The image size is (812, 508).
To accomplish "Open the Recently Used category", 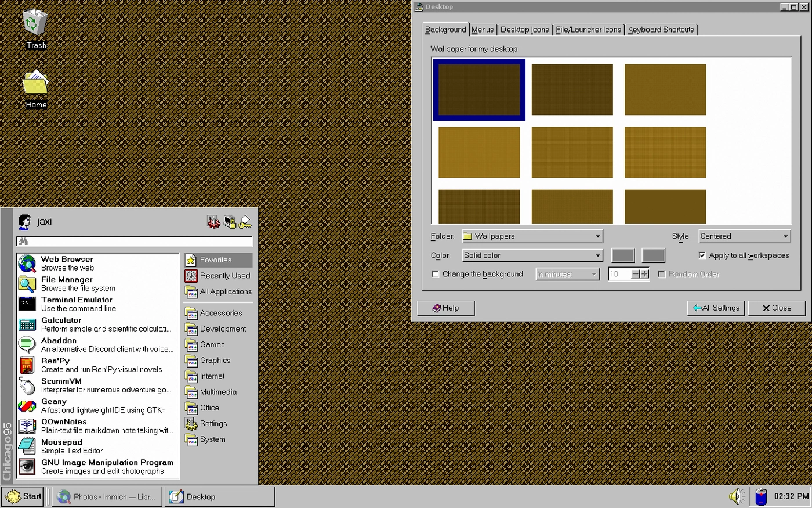I will coord(218,276).
